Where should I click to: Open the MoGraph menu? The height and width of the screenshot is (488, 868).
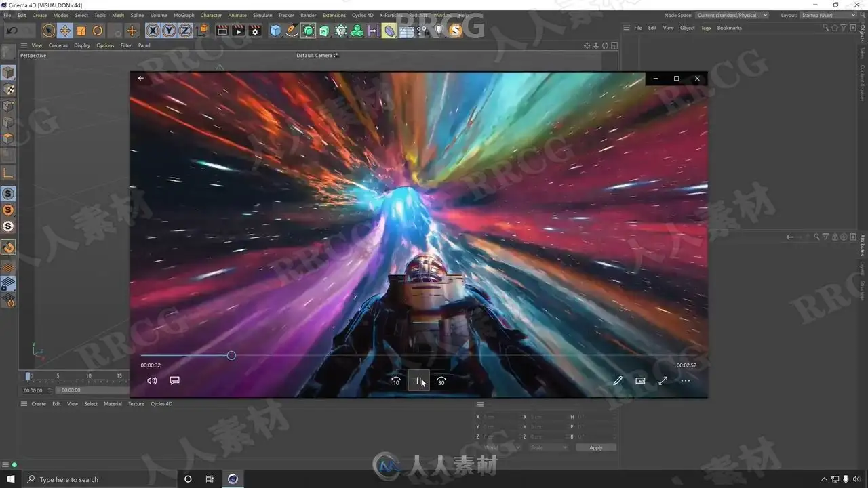tap(184, 15)
